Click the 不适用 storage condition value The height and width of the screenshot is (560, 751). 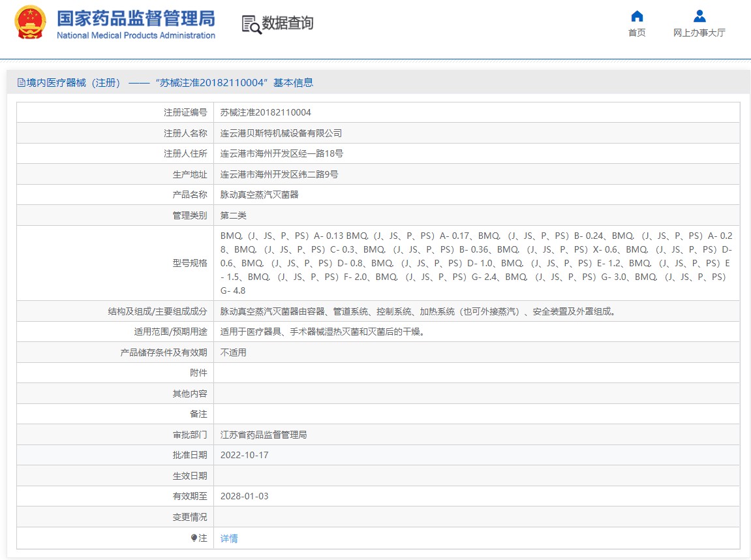pos(233,352)
